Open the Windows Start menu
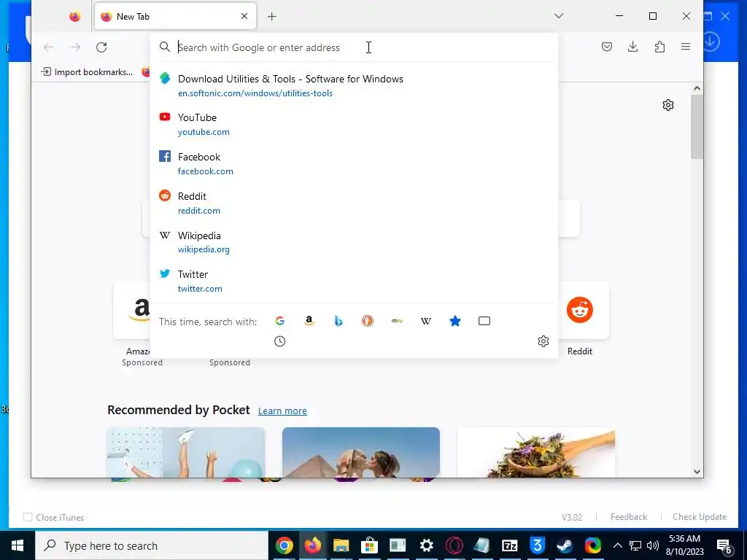This screenshot has width=747, height=560. 18,545
